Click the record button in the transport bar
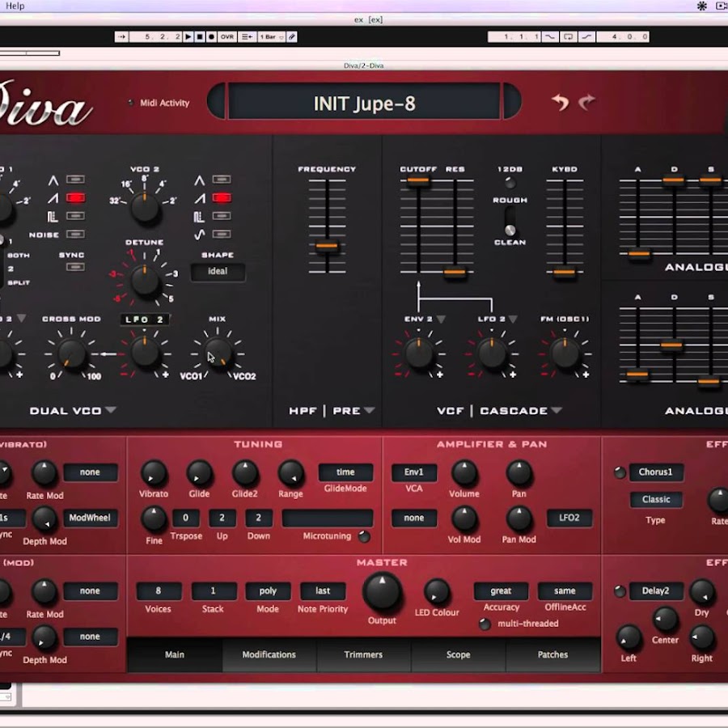 pyautogui.click(x=211, y=36)
